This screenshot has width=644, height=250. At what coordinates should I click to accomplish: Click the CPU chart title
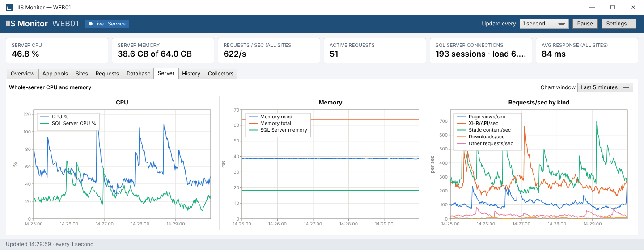(x=122, y=102)
